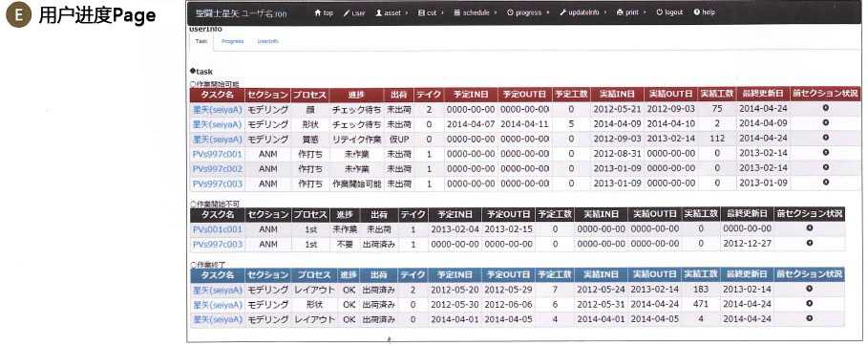Expand the progress dropdown in navbar
The image size is (868, 346).
point(528,12)
